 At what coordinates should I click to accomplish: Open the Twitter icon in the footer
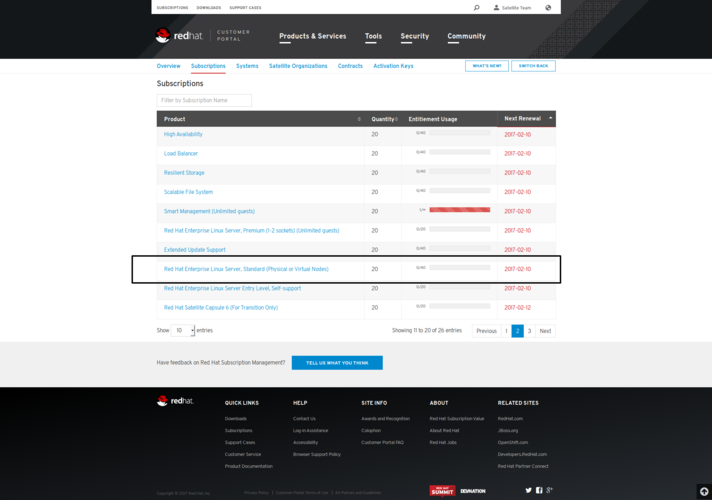tap(529, 490)
